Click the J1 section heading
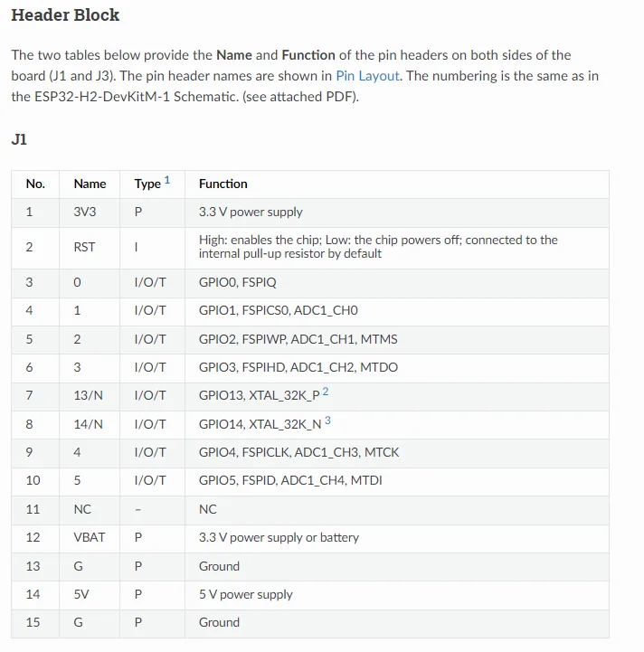 click(x=19, y=139)
